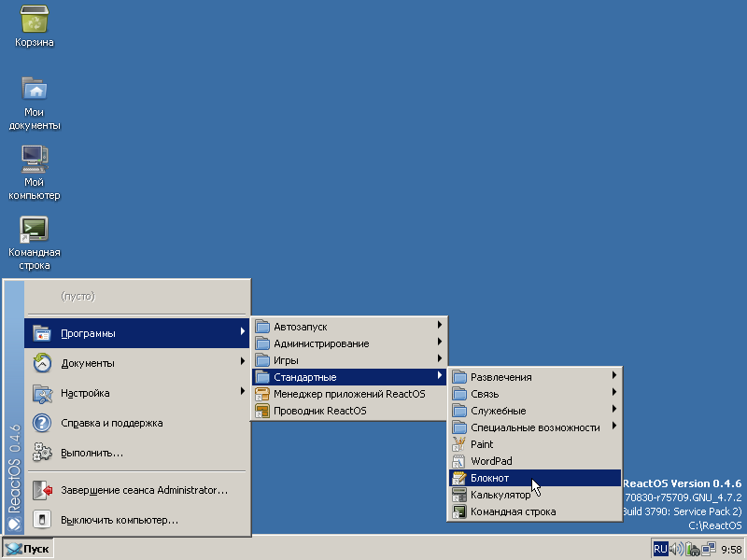Screen dimensions: 747x560
Task: Click the Справка и поддержка question mark icon
Action: [42, 423]
